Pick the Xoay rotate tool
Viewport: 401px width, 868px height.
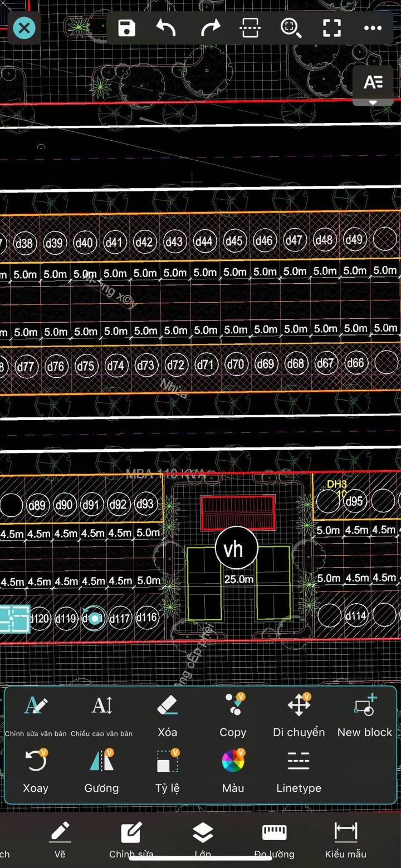click(36, 771)
